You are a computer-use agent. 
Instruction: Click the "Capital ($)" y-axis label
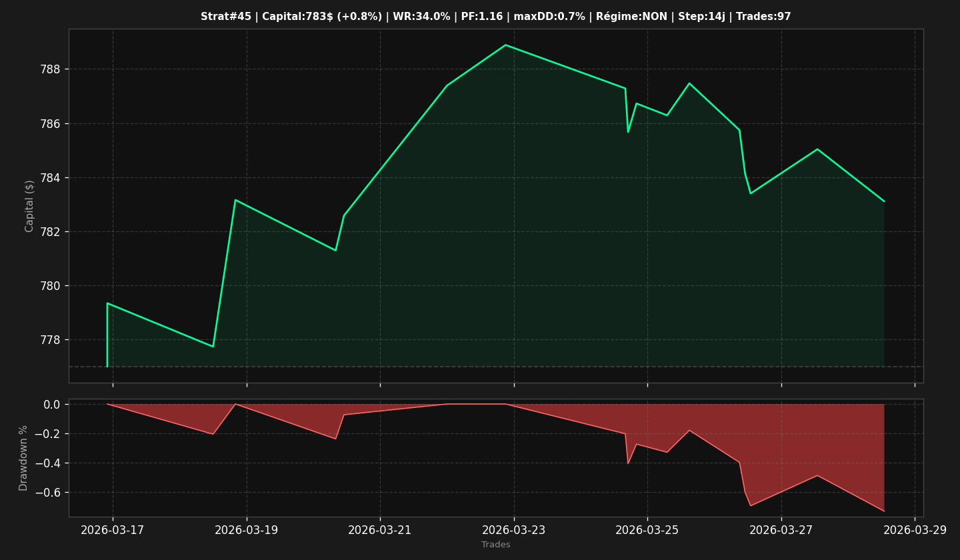[x=29, y=206]
